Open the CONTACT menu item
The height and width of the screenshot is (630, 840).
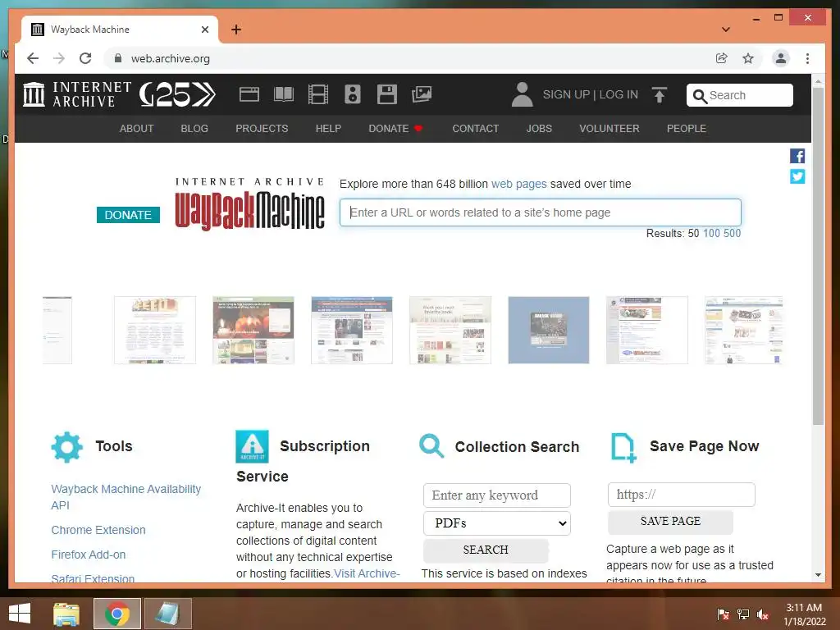pos(475,129)
